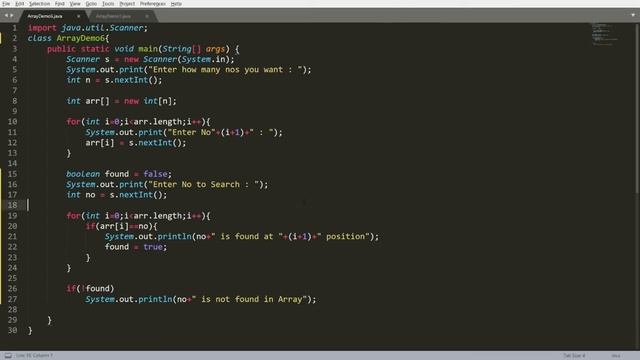Open the Tab Size status selector

[x=574, y=356]
